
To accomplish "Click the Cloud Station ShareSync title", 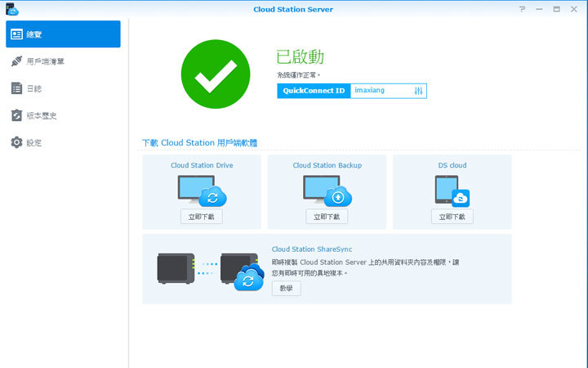I will tap(312, 249).
